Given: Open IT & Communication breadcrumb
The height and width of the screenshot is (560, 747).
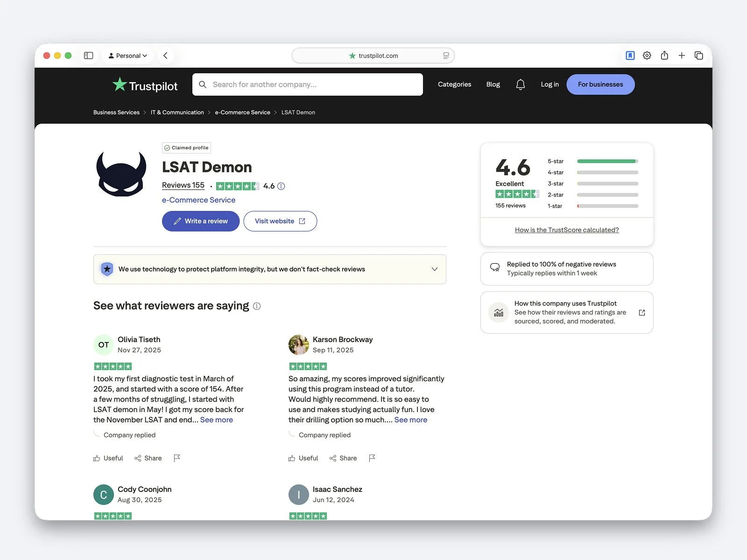Looking at the screenshot, I should [x=177, y=112].
